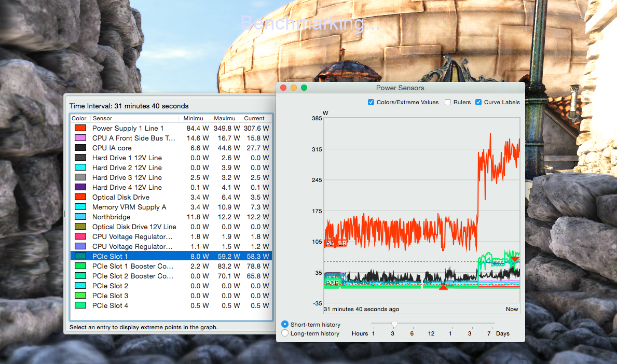Click the CPU A Front Side Bus color swatch
Screen dimensions: 617x364
tap(80, 137)
